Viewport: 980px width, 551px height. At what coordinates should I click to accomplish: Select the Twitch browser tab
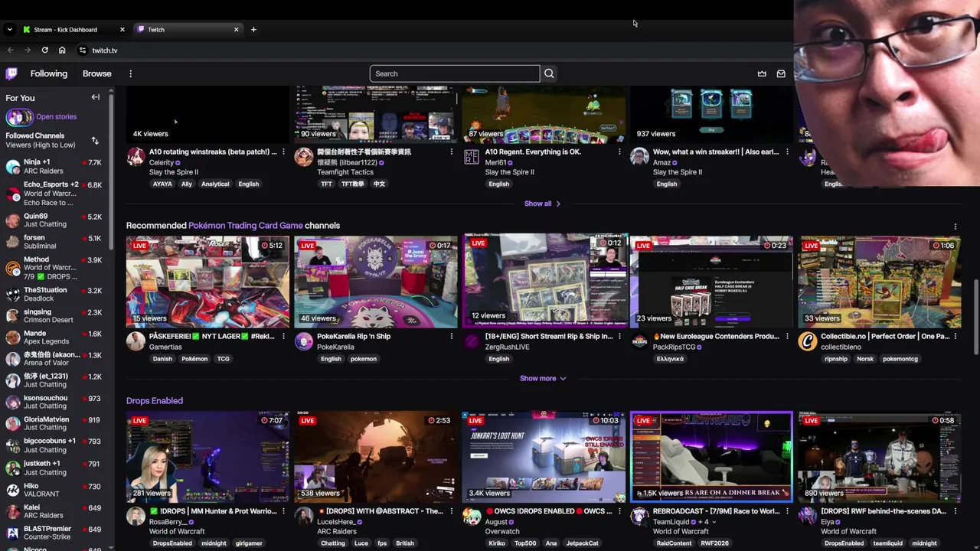click(x=188, y=29)
